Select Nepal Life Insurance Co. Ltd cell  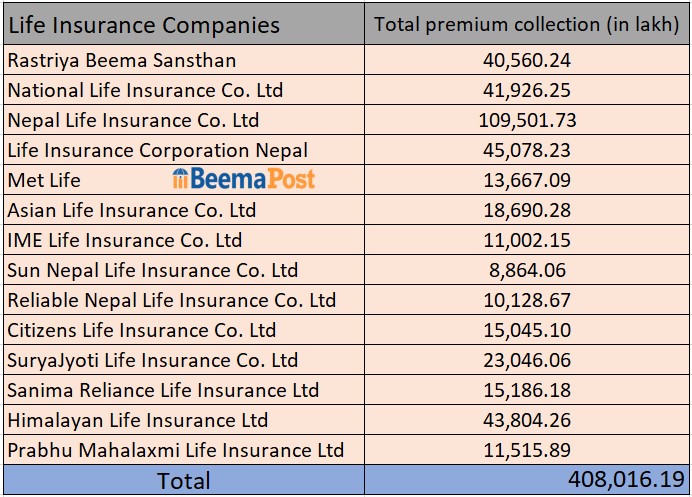[x=133, y=120]
